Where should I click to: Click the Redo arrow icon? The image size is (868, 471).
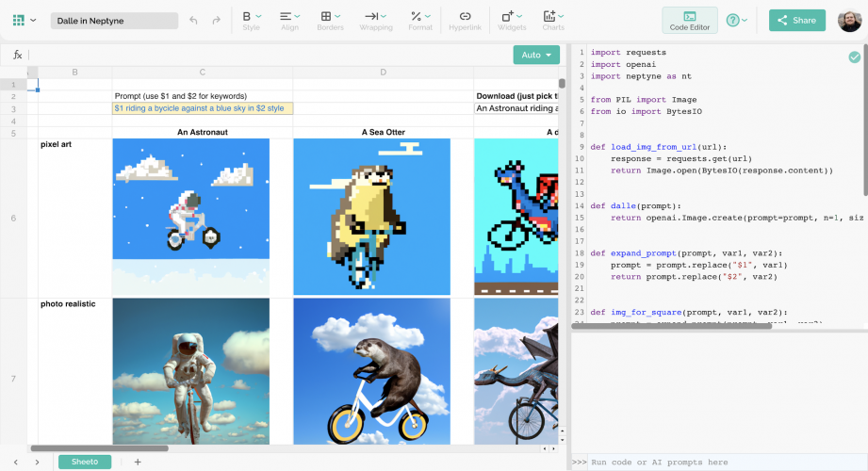point(217,20)
